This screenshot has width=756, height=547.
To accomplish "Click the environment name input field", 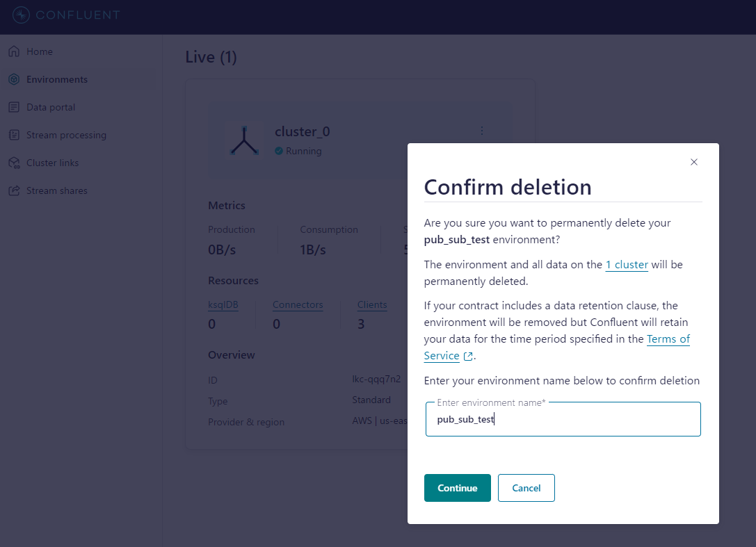I will tap(563, 419).
